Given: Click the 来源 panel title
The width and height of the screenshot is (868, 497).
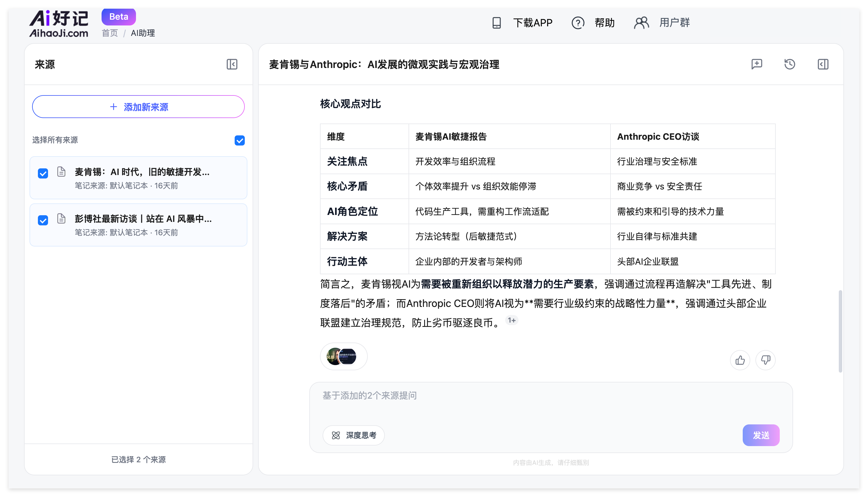Looking at the screenshot, I should [x=45, y=64].
